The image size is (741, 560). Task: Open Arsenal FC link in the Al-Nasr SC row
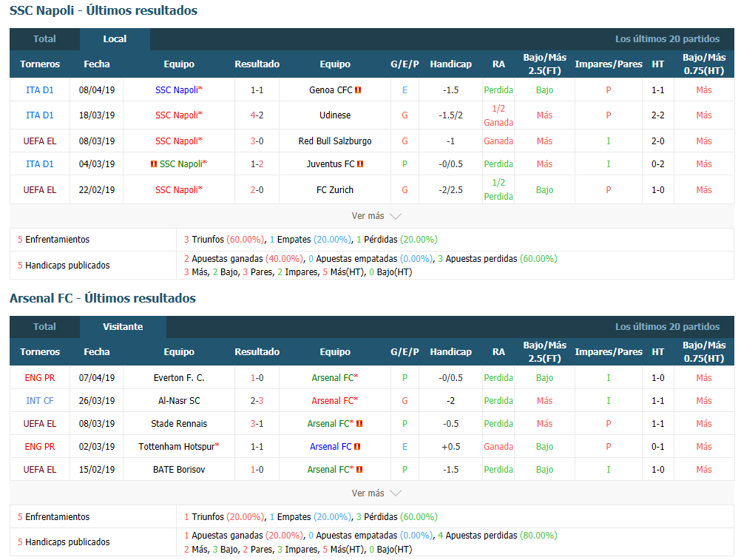[x=333, y=401]
